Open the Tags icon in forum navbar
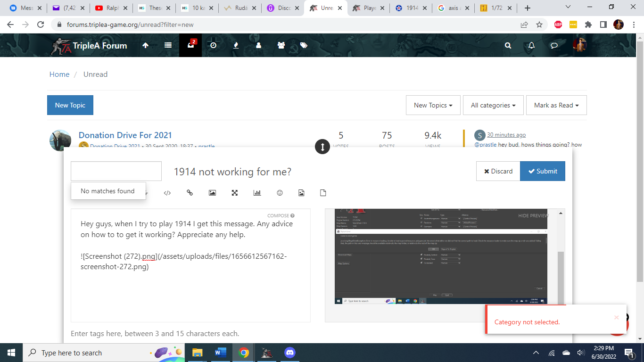 point(304,45)
